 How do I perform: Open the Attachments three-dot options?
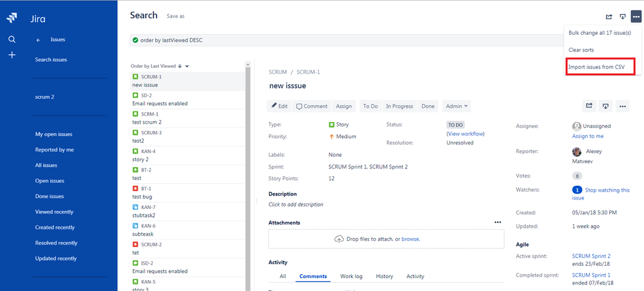tap(498, 223)
